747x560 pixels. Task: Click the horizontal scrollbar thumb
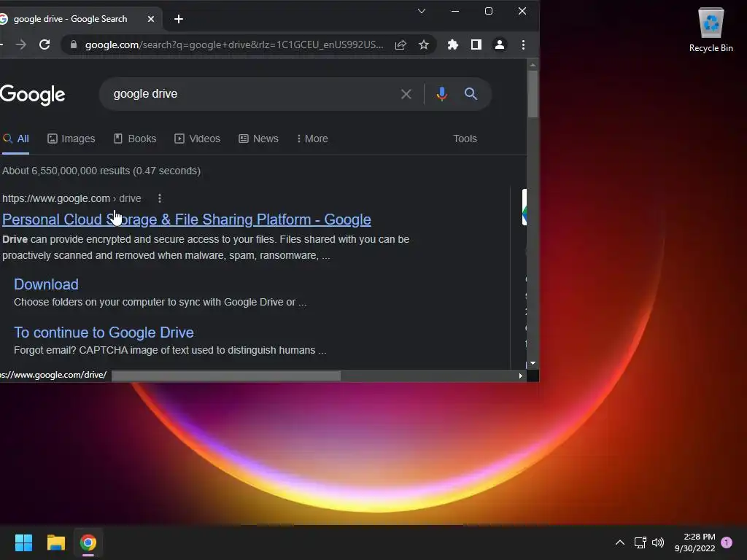[x=226, y=376]
